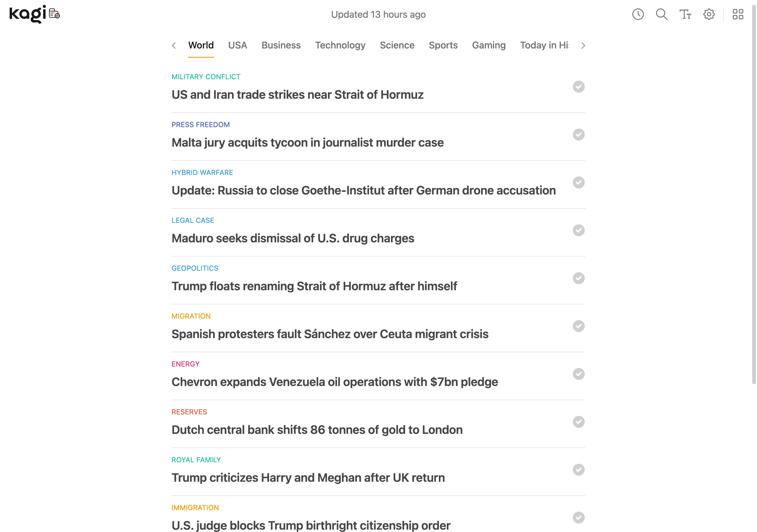
Task: Expand Trump floats renaming Strait of Hormuz story
Action: 314,286
